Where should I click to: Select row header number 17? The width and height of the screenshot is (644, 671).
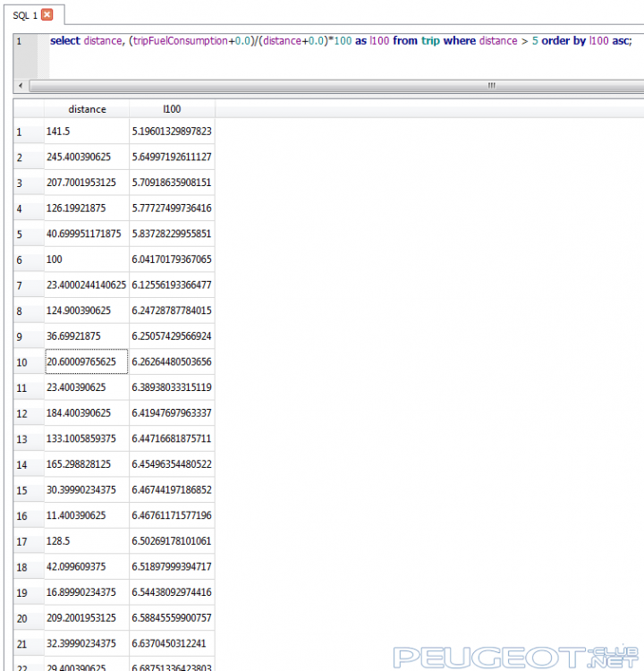[29, 541]
